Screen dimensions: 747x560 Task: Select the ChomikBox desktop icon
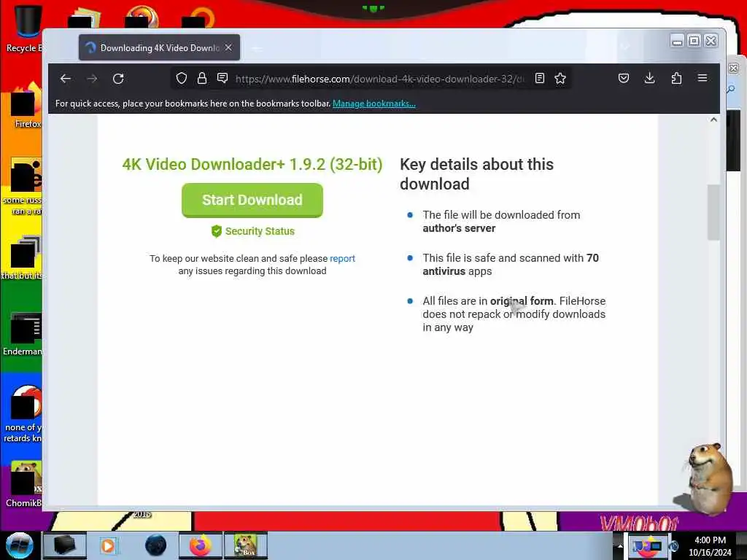click(24, 483)
